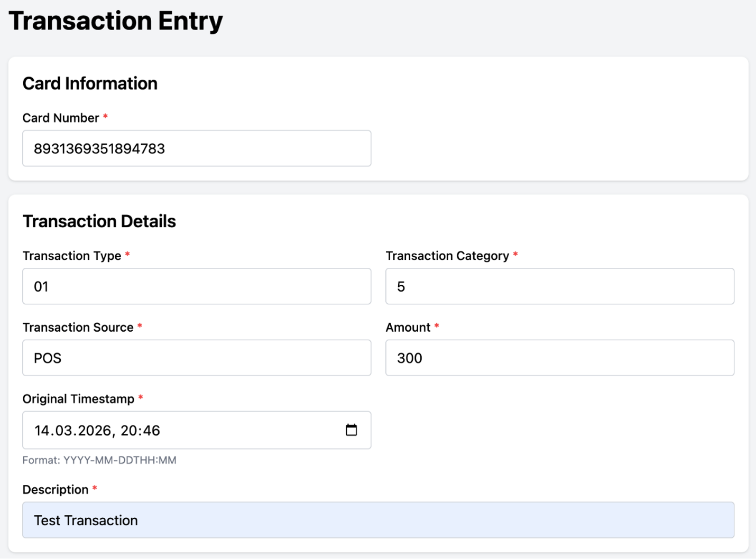Click the Card Number label
The height and width of the screenshot is (560, 756).
coord(60,118)
